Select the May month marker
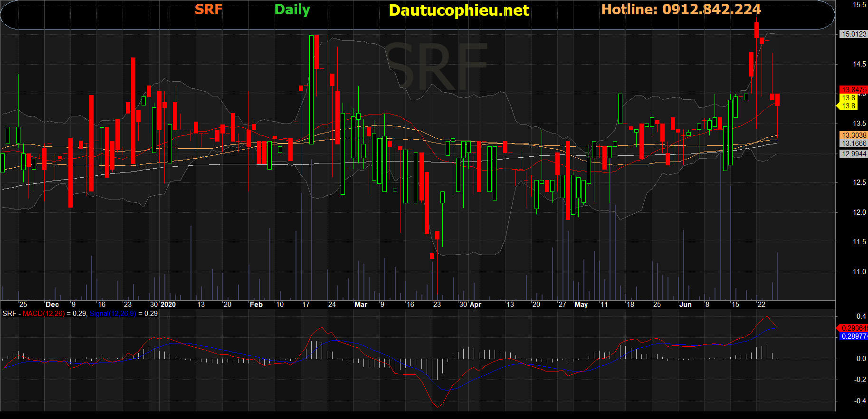868x419 pixels. (581, 305)
